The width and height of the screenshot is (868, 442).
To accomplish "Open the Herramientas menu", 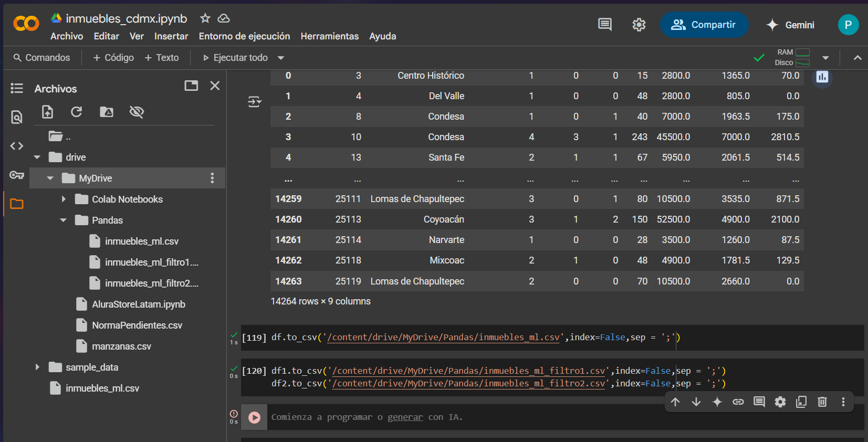I will coord(330,36).
